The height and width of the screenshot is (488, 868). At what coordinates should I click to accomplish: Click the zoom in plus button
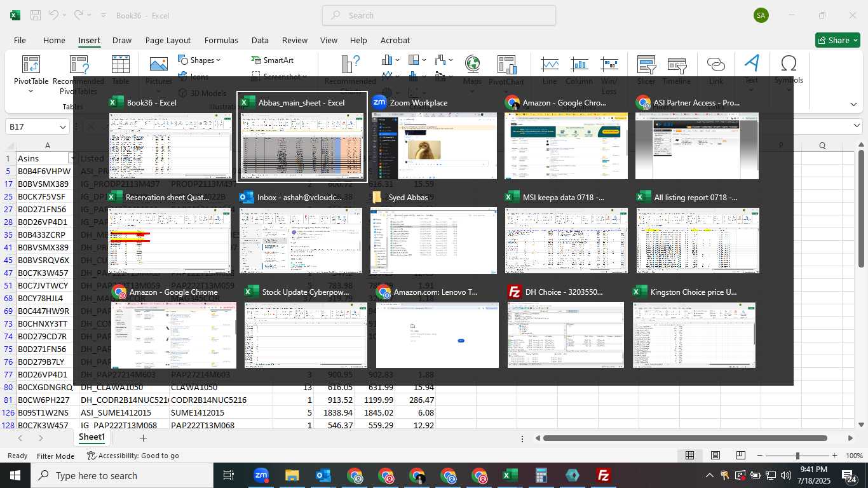pos(834,456)
